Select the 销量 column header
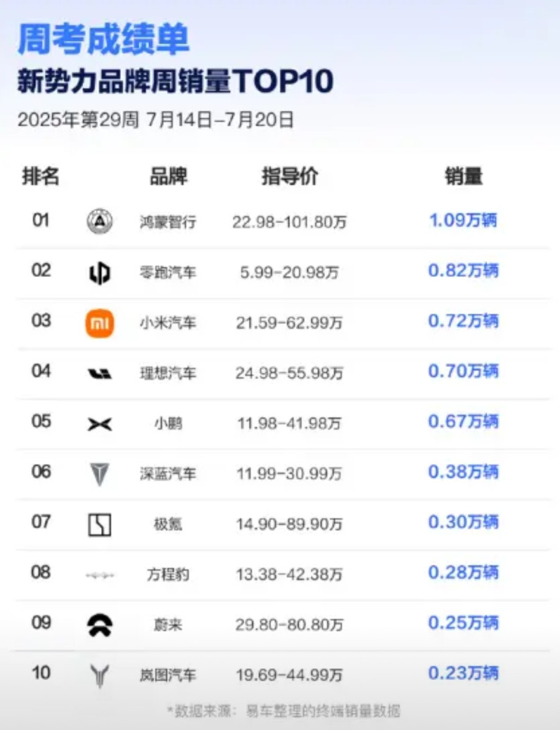Image resolution: width=560 pixels, height=730 pixels. [x=464, y=177]
